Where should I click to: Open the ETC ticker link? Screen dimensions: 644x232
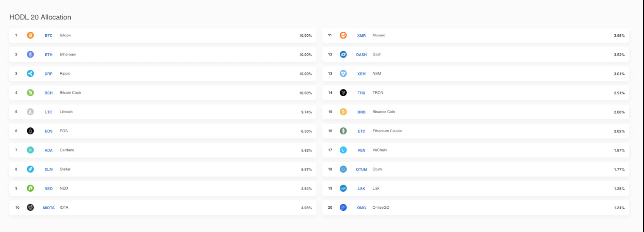coord(361,131)
